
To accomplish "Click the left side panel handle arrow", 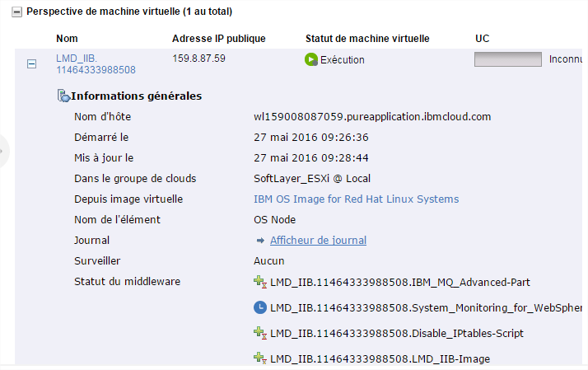I will pos(3,152).
